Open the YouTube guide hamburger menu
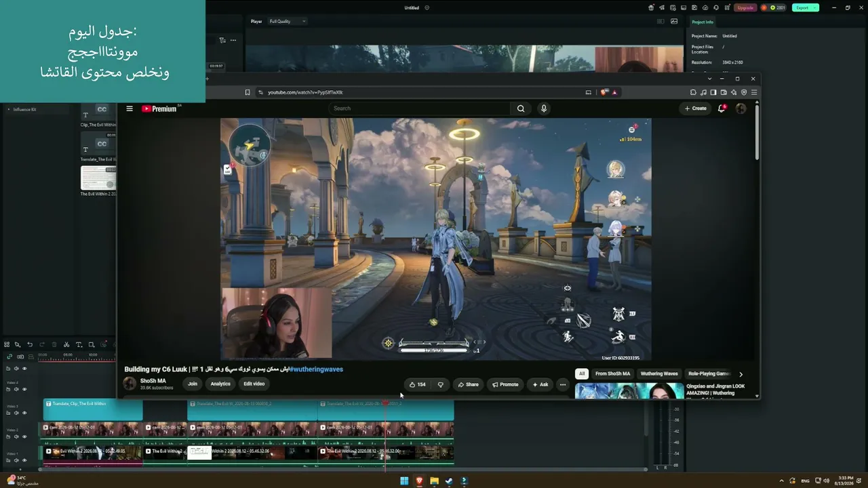868x488 pixels. [x=130, y=108]
